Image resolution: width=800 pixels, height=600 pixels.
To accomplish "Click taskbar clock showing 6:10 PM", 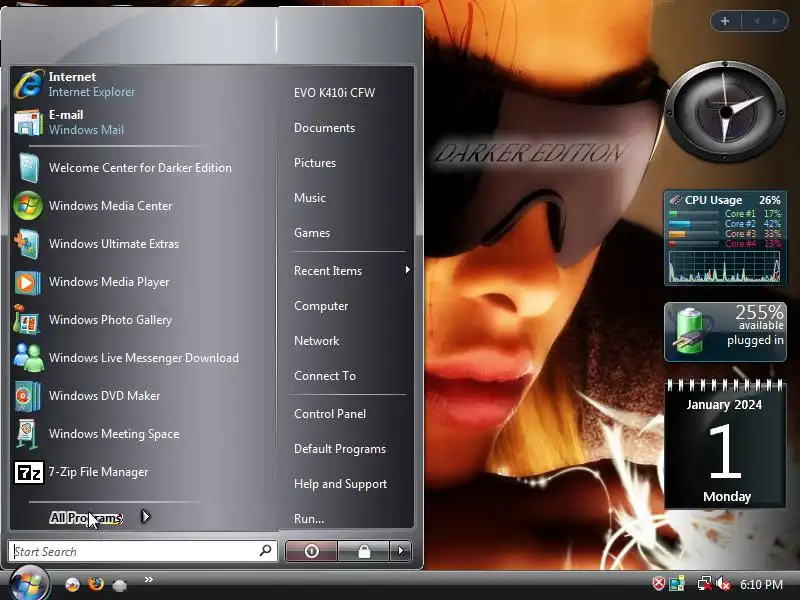I will [761, 584].
